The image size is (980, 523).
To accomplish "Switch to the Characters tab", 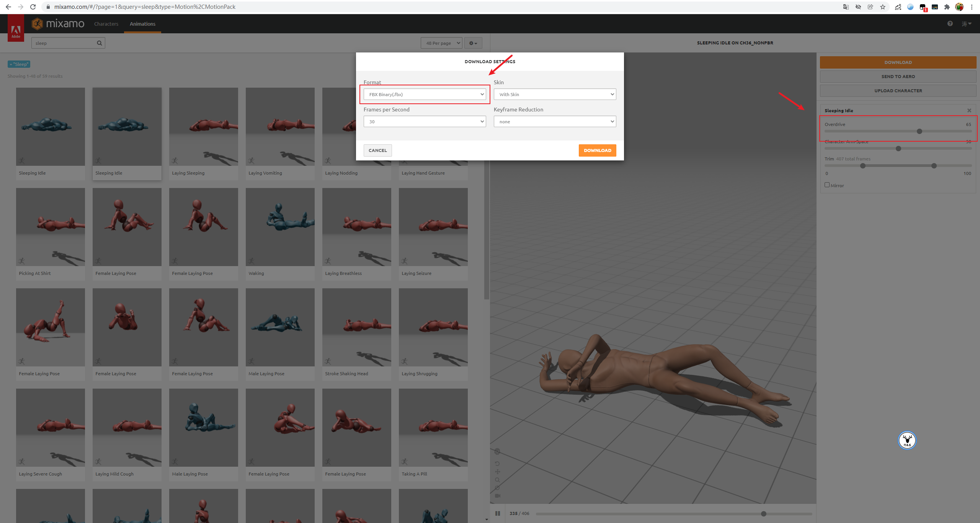I will click(x=106, y=24).
